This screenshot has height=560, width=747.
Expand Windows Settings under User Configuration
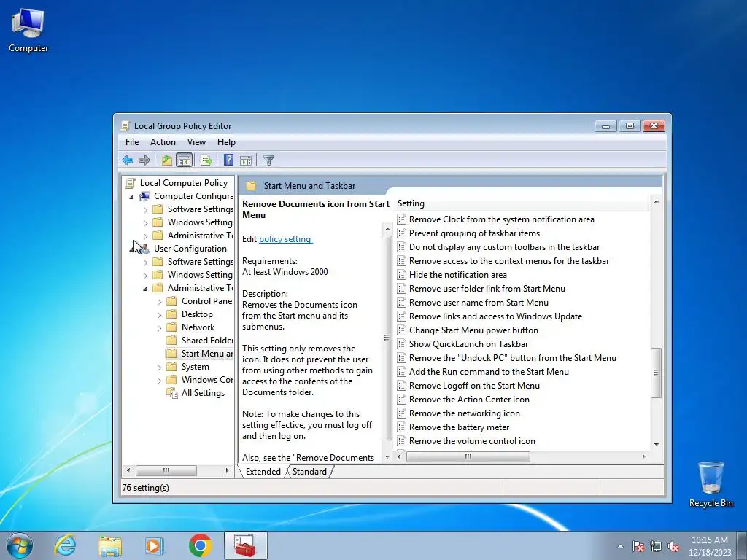click(x=146, y=275)
